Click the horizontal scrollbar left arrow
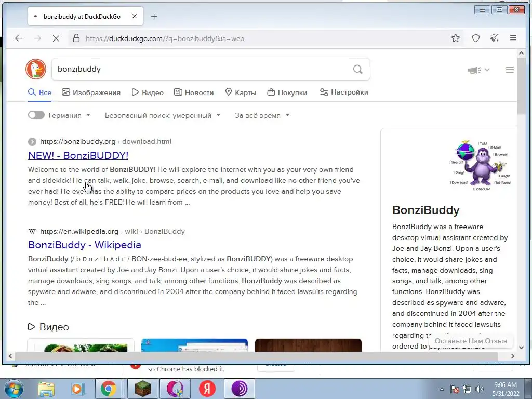 coord(10,356)
